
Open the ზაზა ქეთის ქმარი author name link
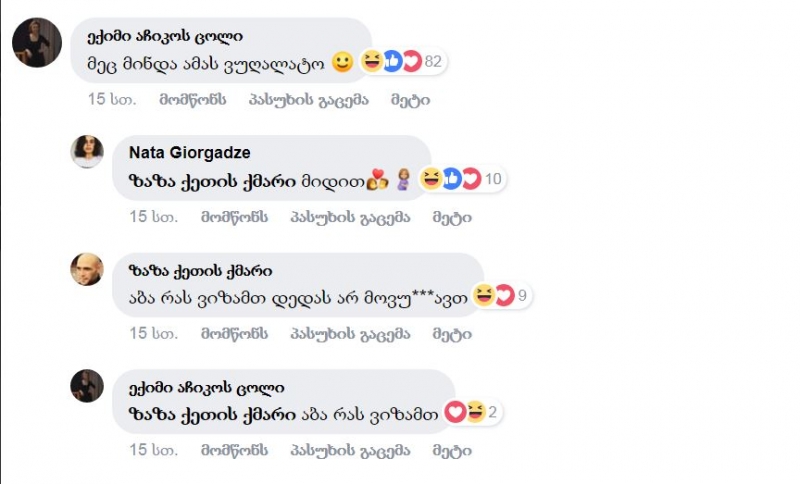pos(201,270)
